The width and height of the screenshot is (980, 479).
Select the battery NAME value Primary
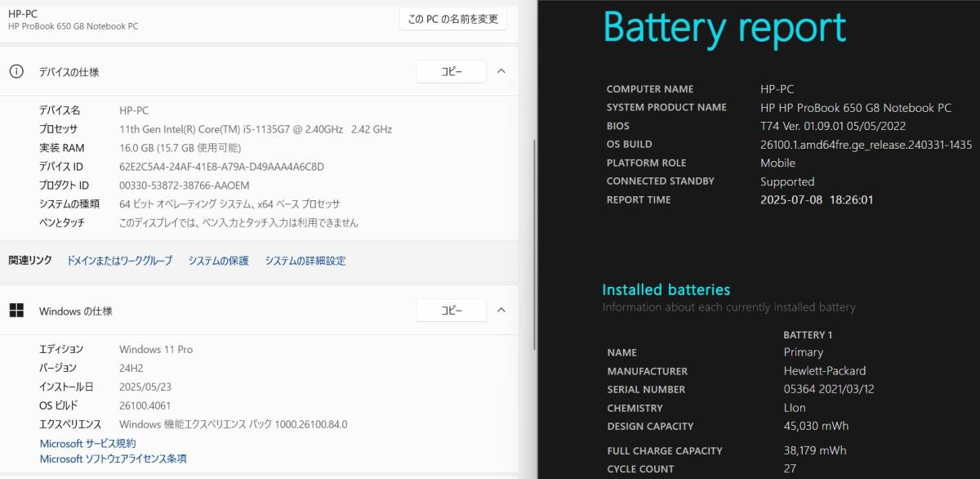click(x=803, y=352)
